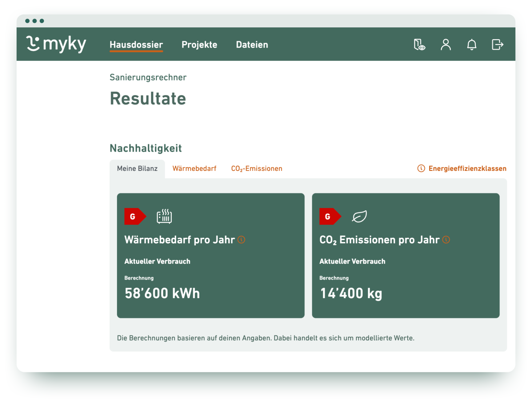Log out using the exit icon
The image size is (532, 401).
497,45
